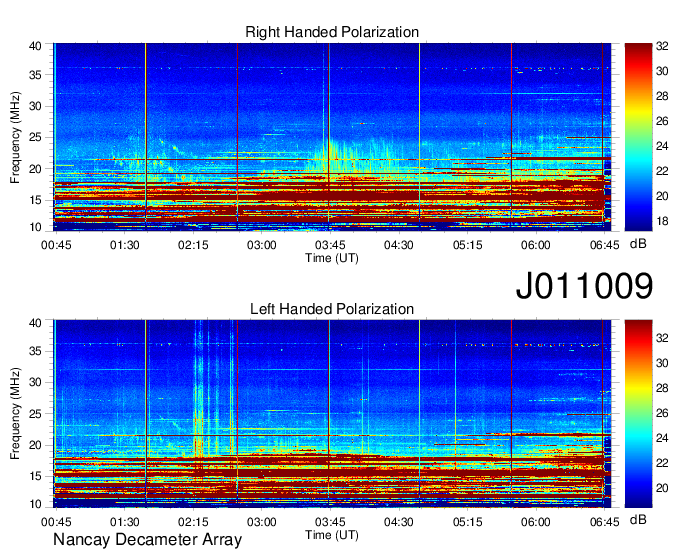Click 04:30 tick on Left Handed time axis
The image size is (680, 552).
(x=399, y=522)
